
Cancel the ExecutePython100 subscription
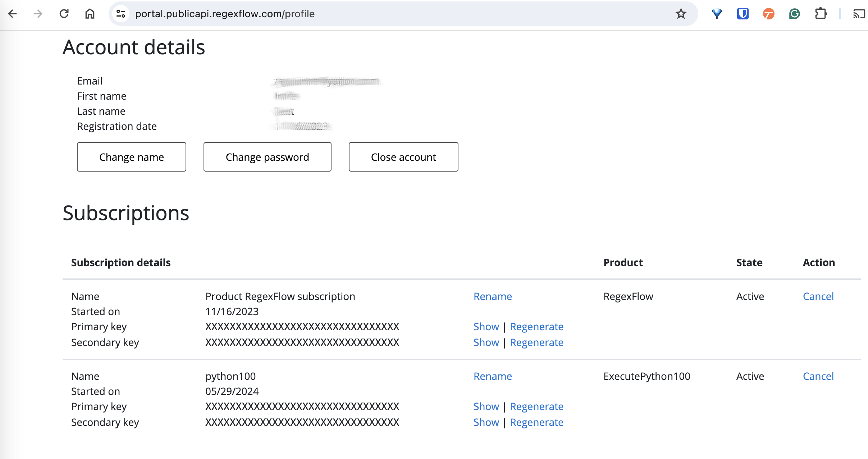tap(818, 376)
